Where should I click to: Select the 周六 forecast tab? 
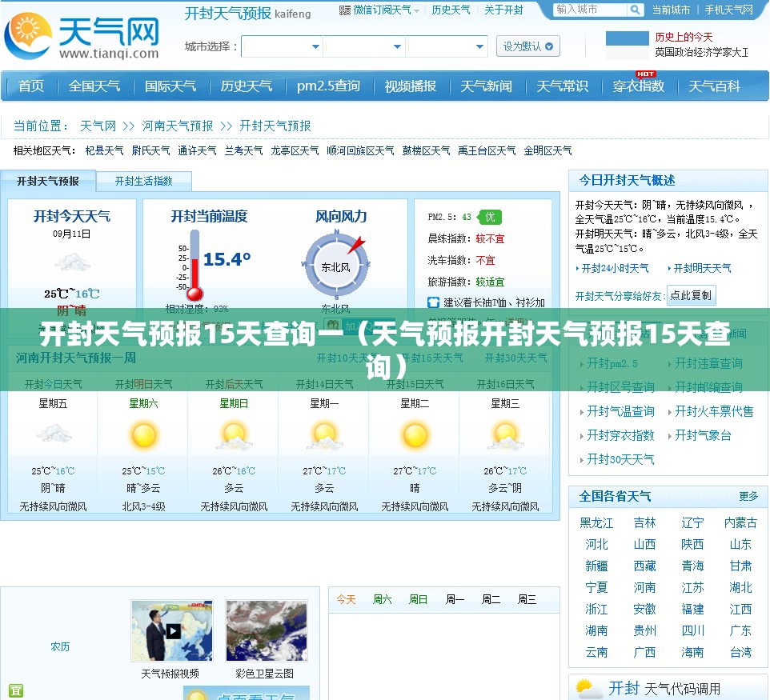point(382,599)
